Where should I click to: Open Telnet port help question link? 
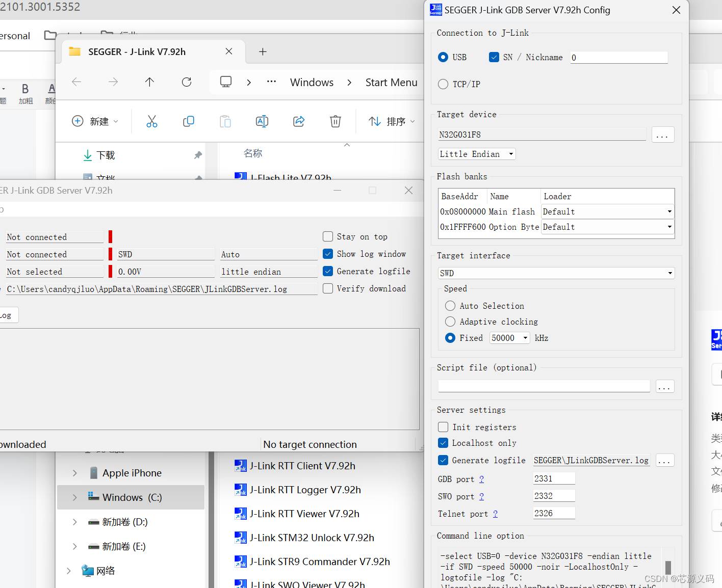495,514
